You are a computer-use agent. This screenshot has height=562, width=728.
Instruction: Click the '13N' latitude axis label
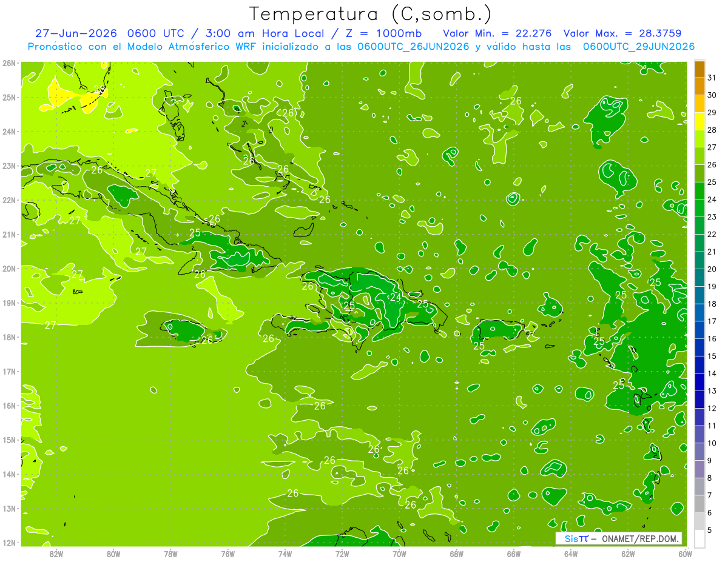click(x=9, y=508)
